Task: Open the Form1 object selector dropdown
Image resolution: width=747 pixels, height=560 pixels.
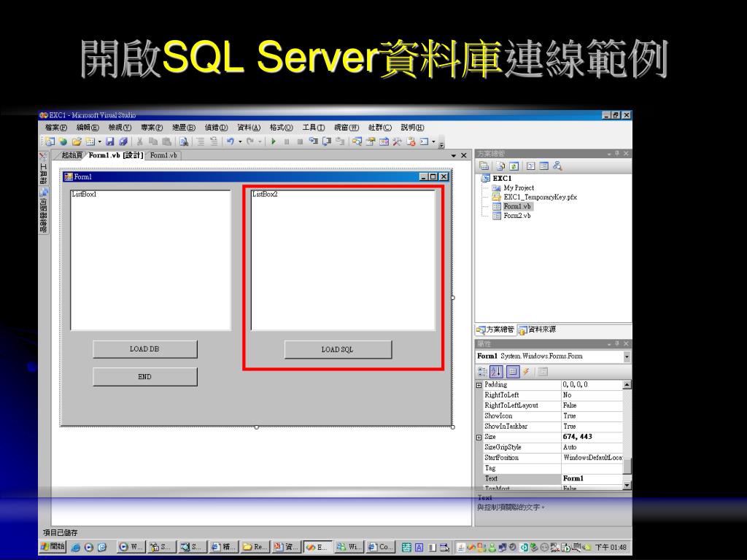Action: coord(627,356)
